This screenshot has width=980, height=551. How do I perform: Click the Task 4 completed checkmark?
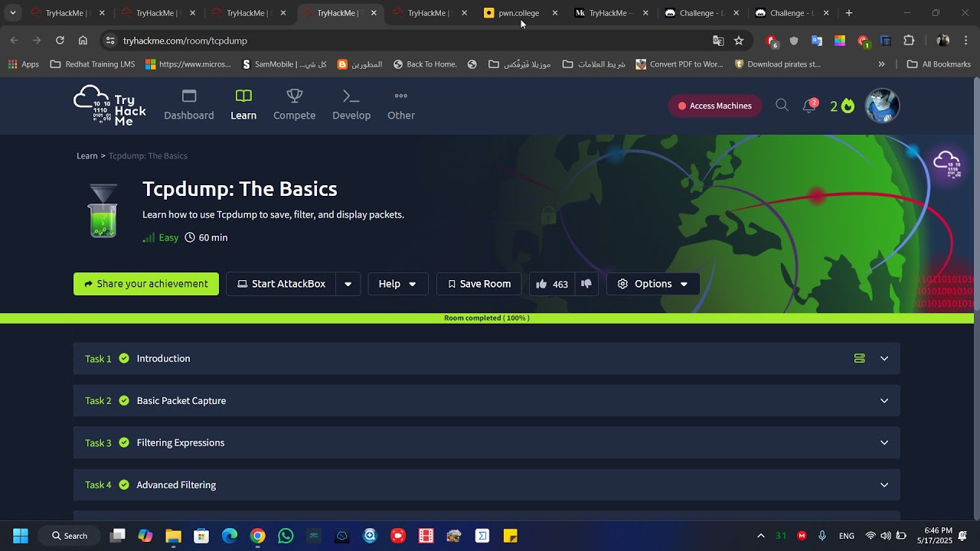click(124, 484)
